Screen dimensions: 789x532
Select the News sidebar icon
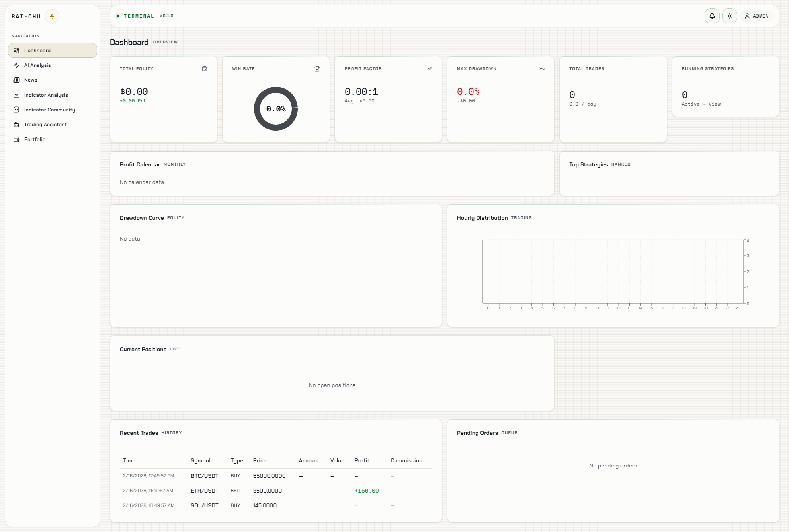(x=16, y=80)
